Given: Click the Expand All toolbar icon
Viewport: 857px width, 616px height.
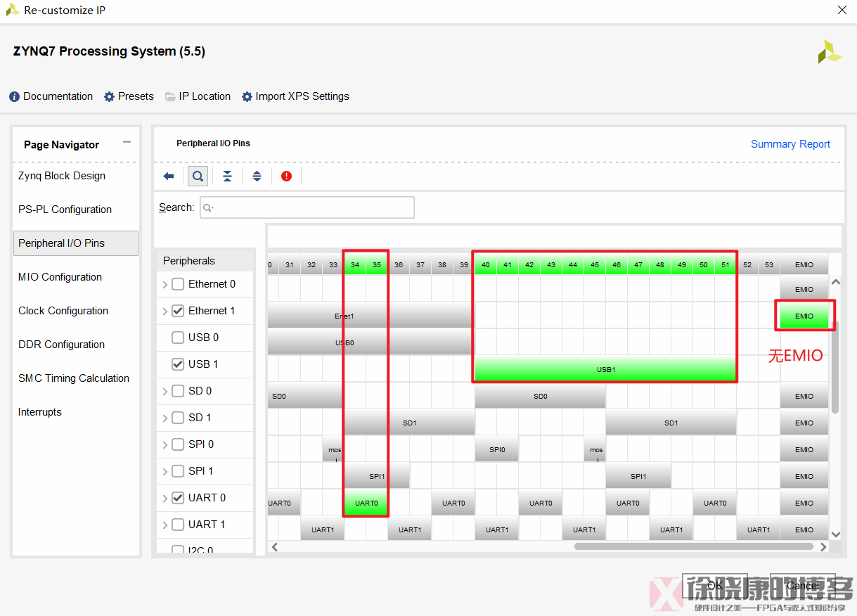Looking at the screenshot, I should tap(257, 177).
